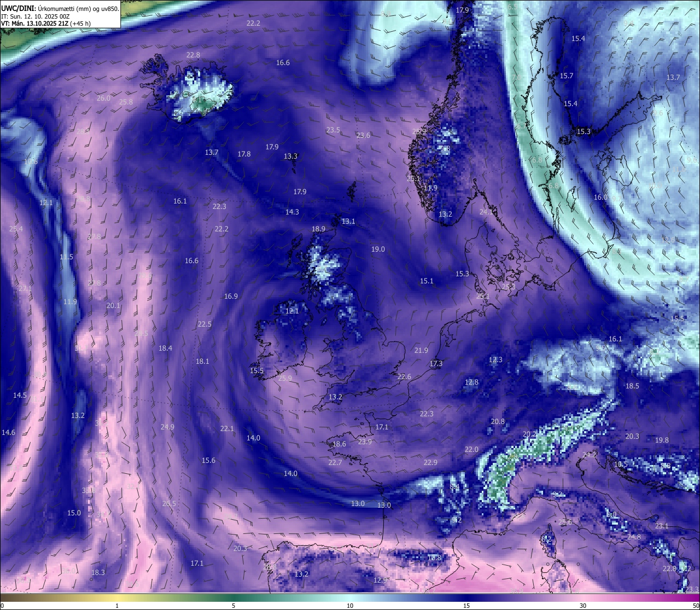
Task: Select the 23.5 map value
Action: pyautogui.click(x=333, y=130)
